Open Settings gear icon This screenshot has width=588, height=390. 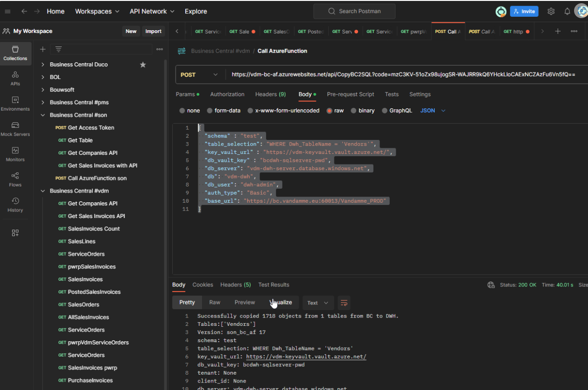tap(551, 11)
